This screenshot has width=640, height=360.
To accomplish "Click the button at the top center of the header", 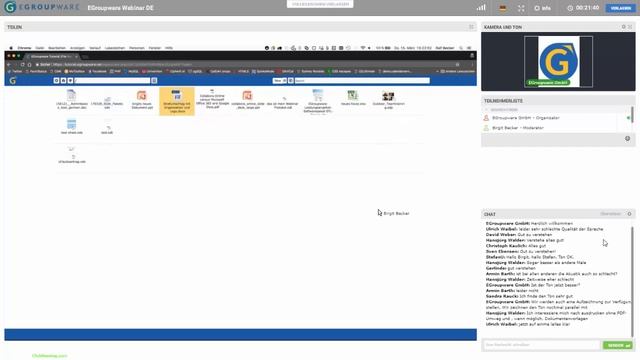I will 320,4.
